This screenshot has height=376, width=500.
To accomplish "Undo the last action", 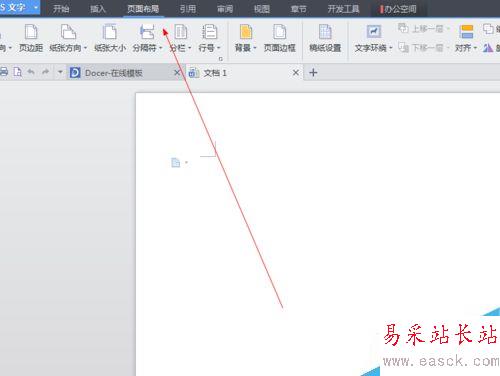I will (x=31, y=72).
